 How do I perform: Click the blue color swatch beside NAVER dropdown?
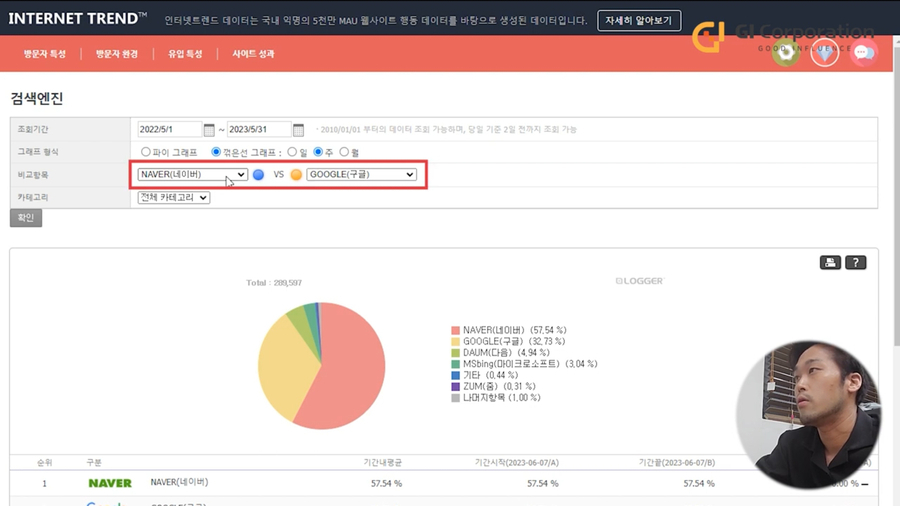[x=258, y=174]
